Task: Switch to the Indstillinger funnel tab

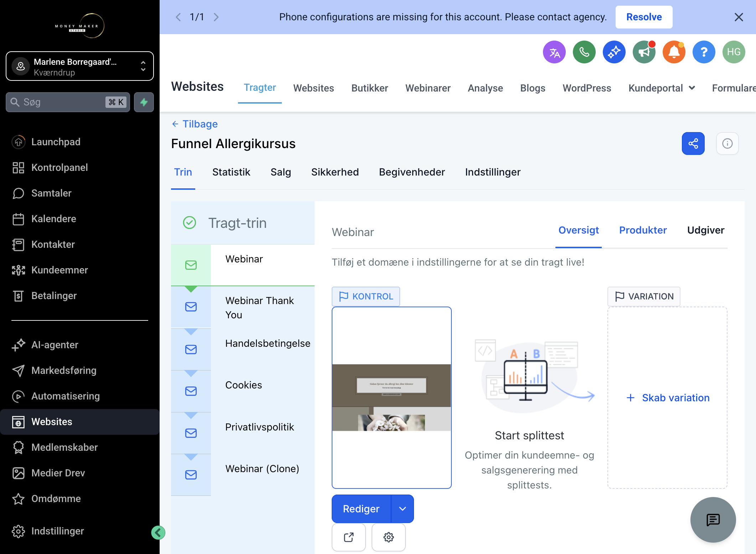Action: [x=493, y=172]
